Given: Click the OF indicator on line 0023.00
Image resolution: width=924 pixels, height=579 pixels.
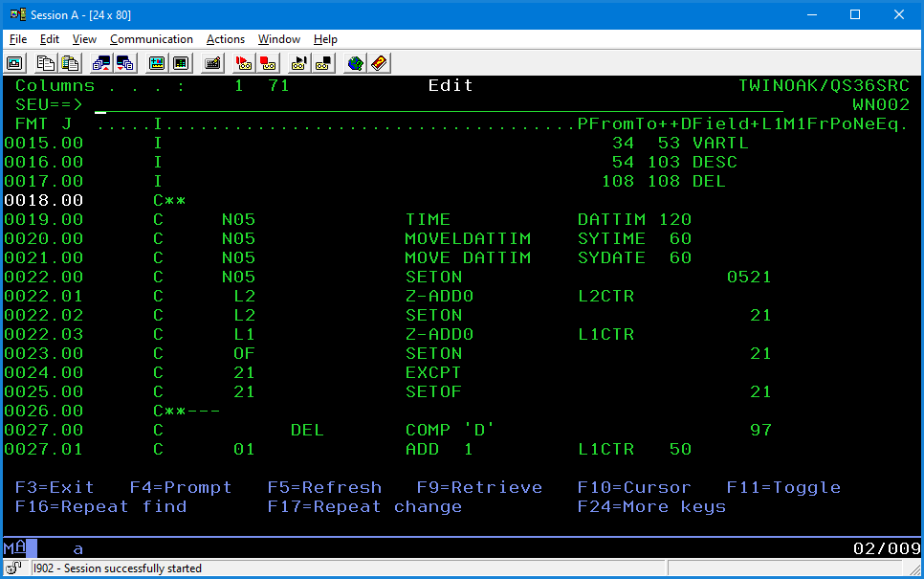Looking at the screenshot, I should click(244, 354).
